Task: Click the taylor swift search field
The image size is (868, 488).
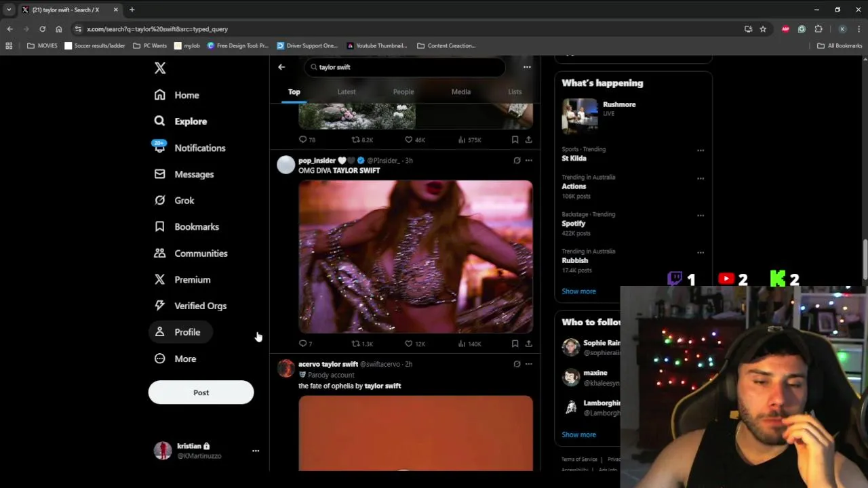Action: click(405, 67)
